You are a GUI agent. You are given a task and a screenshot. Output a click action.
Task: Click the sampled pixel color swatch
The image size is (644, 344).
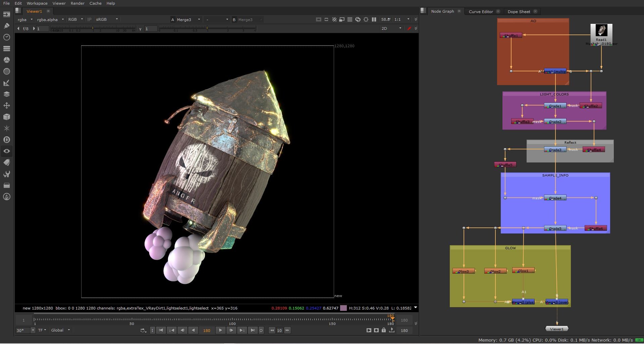pyautogui.click(x=343, y=308)
